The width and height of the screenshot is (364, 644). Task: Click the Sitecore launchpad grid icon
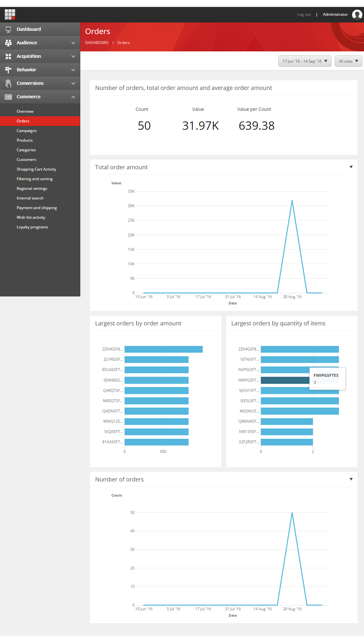pos(10,14)
